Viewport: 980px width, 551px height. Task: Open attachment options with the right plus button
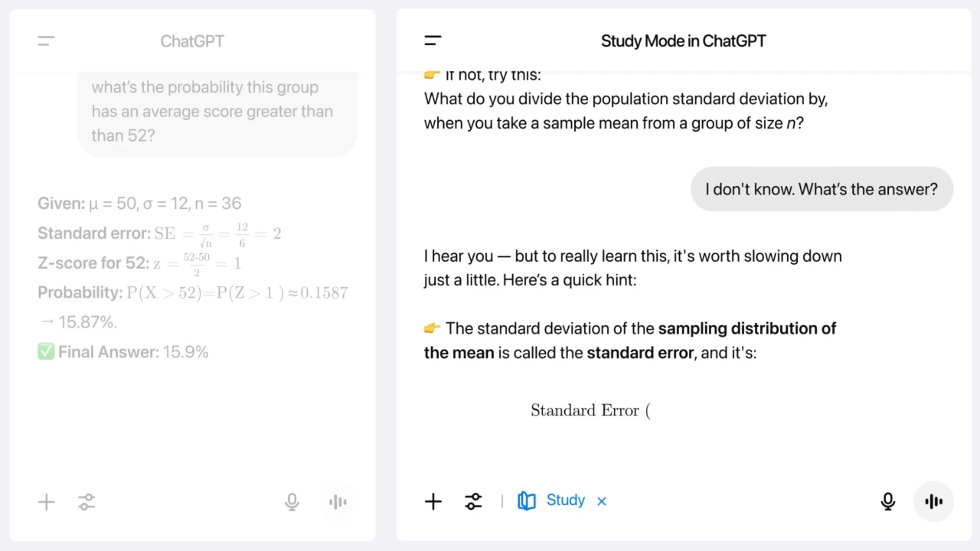tap(433, 501)
